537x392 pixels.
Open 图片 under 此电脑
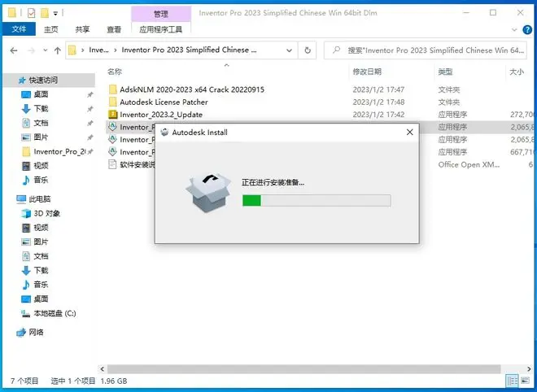tap(41, 242)
